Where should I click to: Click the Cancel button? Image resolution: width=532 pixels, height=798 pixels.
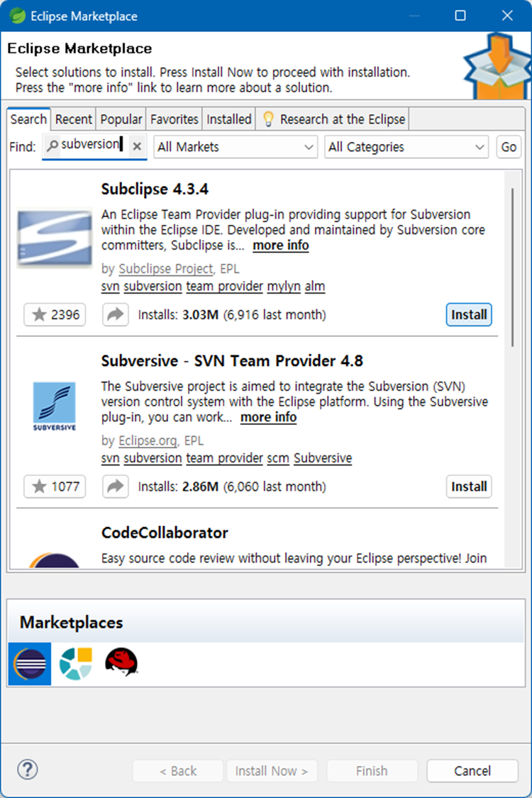click(x=472, y=771)
